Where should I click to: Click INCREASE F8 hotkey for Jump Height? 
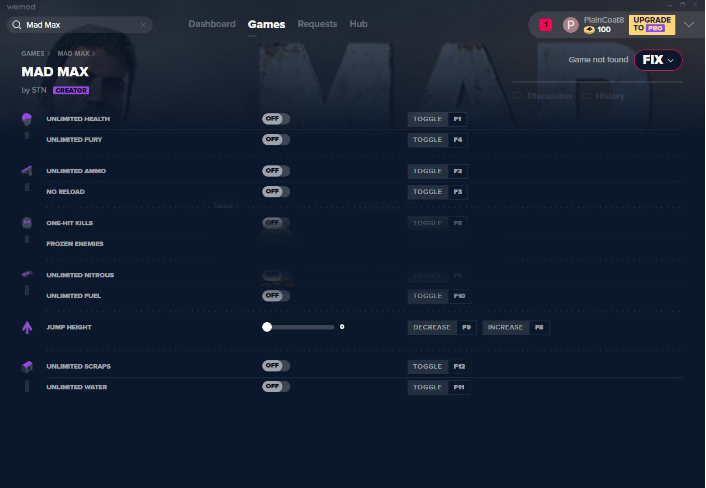click(516, 328)
